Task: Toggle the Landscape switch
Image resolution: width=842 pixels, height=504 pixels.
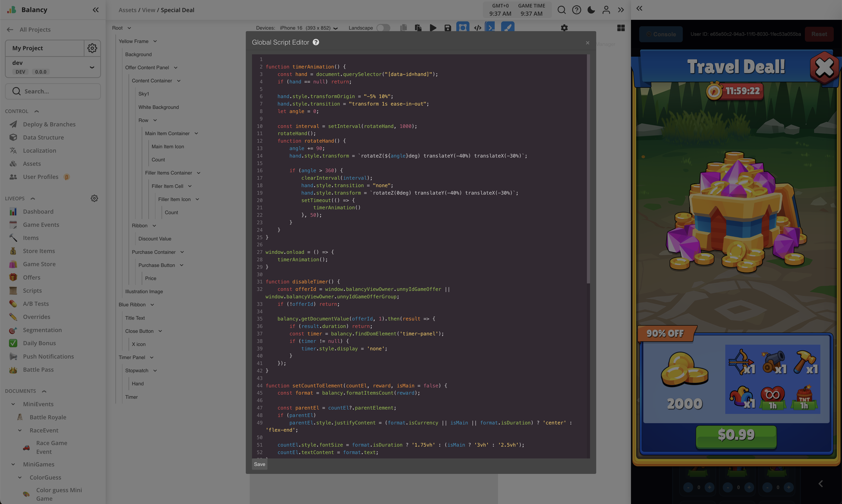Action: coord(383,28)
